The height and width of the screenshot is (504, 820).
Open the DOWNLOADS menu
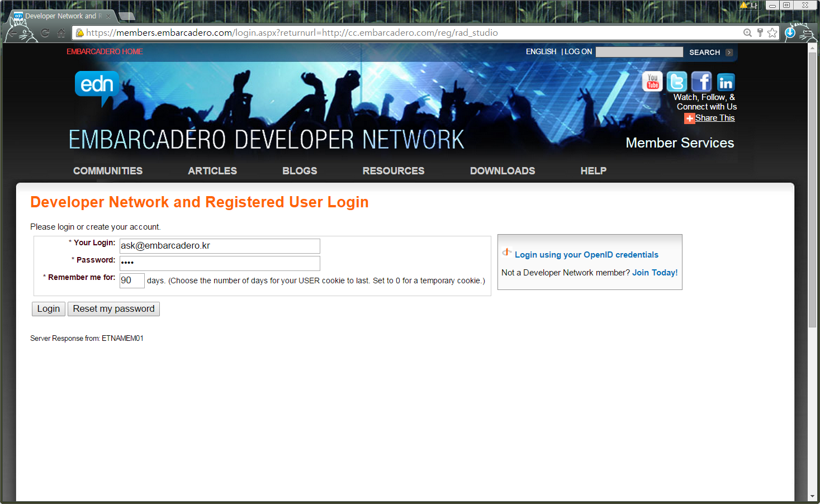click(x=503, y=171)
